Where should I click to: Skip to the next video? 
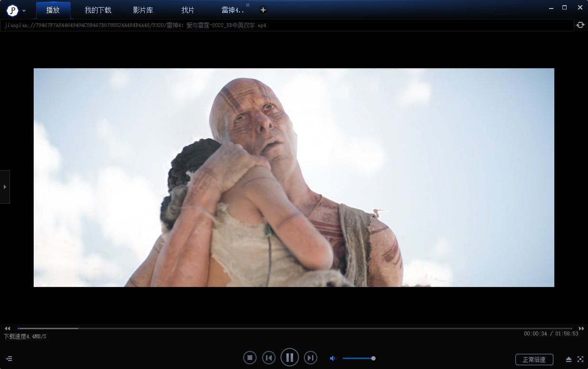pos(310,358)
